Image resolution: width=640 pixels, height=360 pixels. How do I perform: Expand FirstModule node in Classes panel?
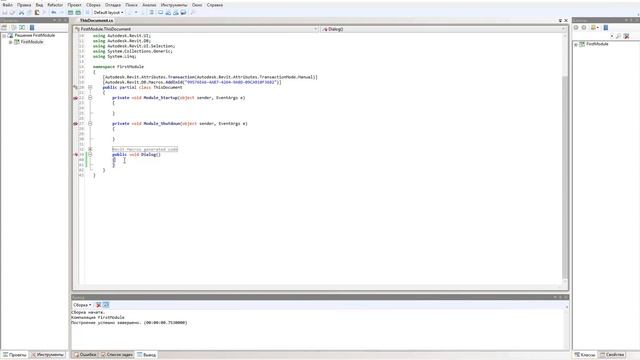(576, 44)
